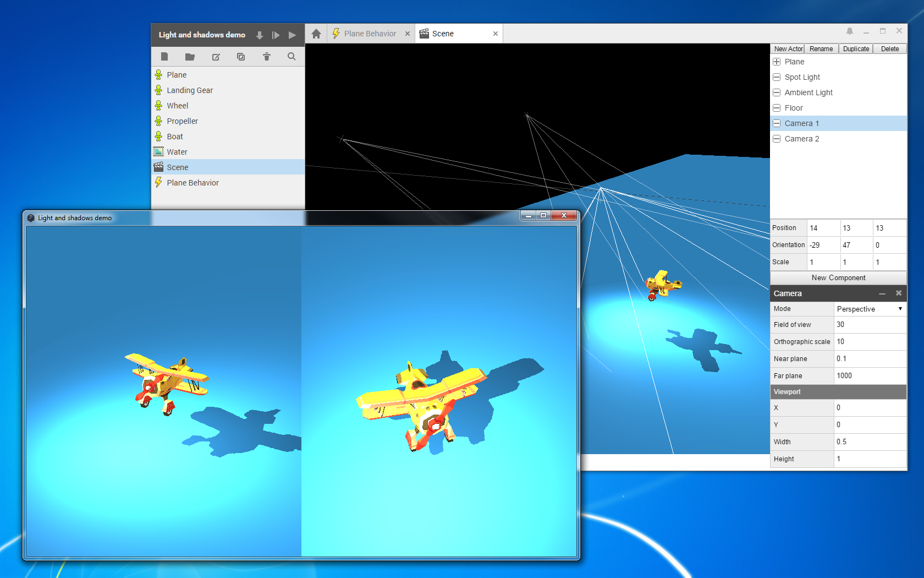The width and height of the screenshot is (924, 578).
Task: Click the rename asset pencil icon
Action: [216, 57]
